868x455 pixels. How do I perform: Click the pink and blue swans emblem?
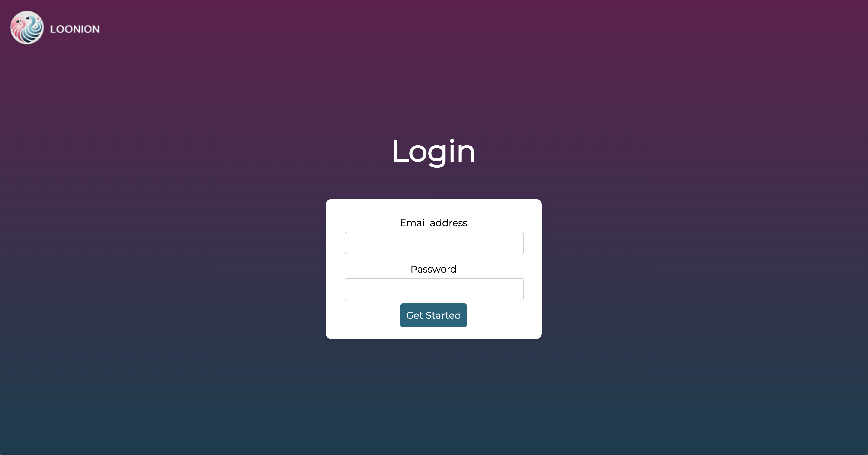tap(27, 28)
